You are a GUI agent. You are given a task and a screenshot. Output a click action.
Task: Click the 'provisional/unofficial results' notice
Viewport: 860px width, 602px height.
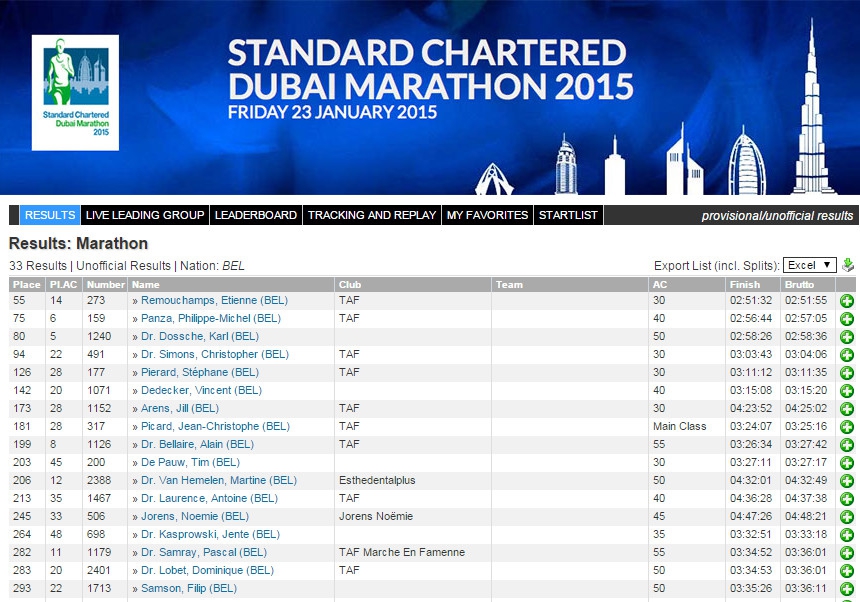[x=777, y=216]
